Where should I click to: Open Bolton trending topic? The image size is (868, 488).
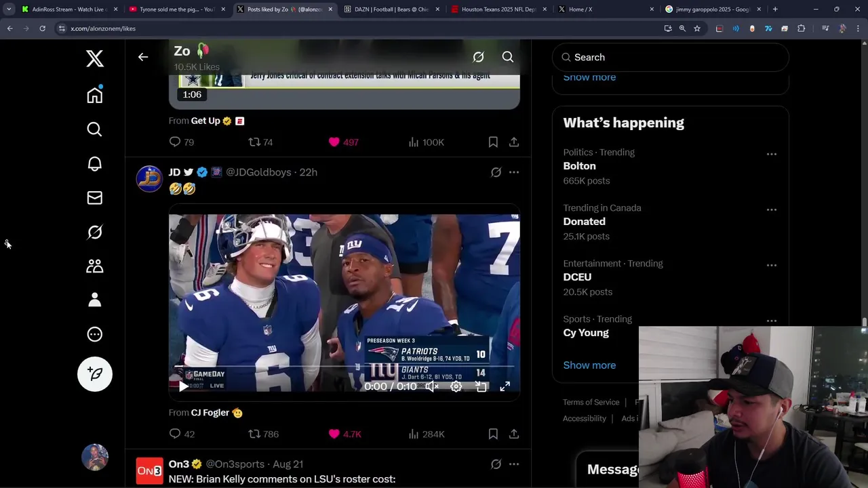coord(580,166)
